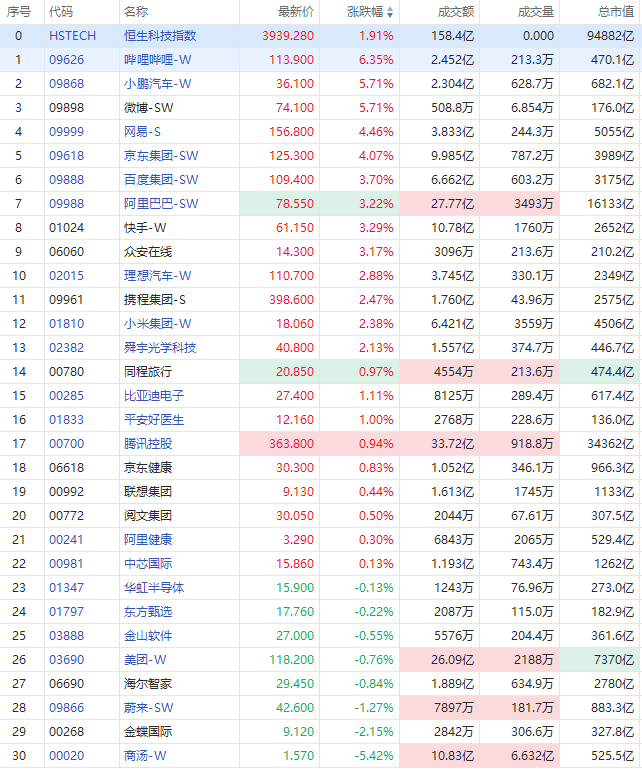Viewport: 642px width, 769px height.
Task: Open stock 中芯国际
Action: pos(148,564)
